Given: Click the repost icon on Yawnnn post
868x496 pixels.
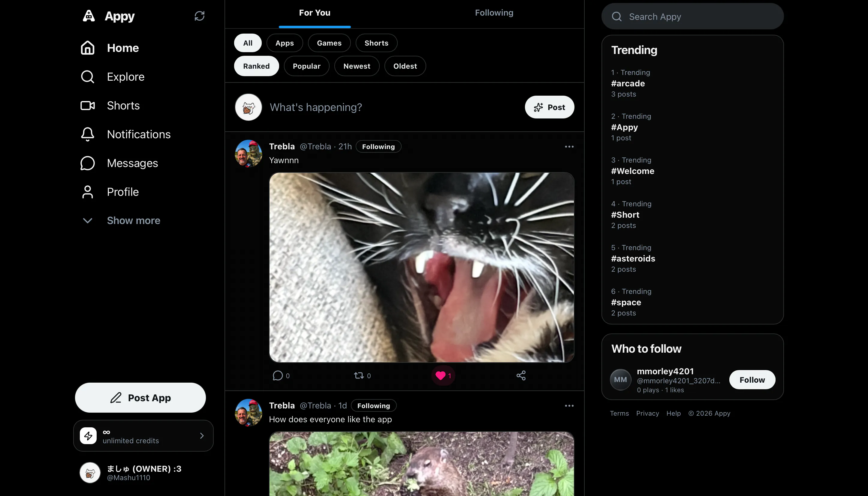Looking at the screenshot, I should click(x=359, y=375).
